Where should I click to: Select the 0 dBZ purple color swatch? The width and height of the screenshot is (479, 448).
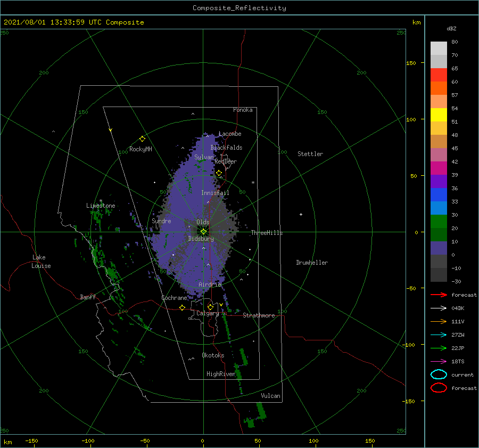tap(439, 248)
